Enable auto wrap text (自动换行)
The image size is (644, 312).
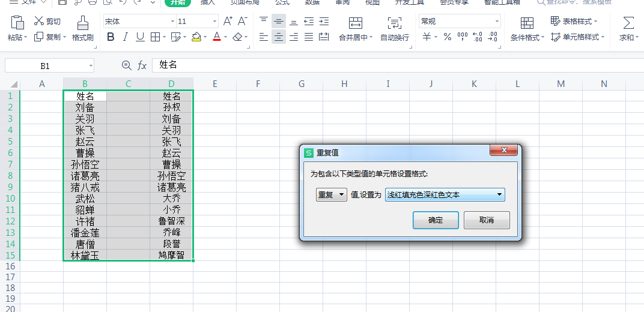coord(395,29)
